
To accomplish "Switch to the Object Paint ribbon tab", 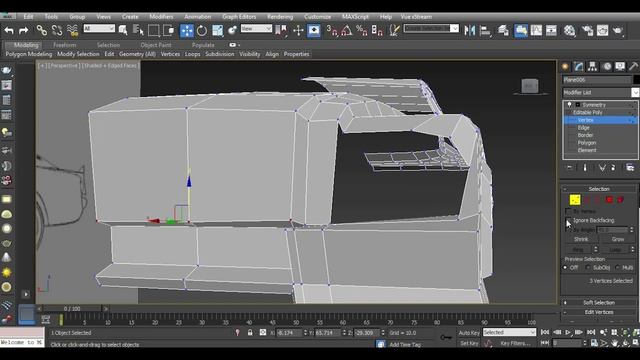I will [156, 45].
